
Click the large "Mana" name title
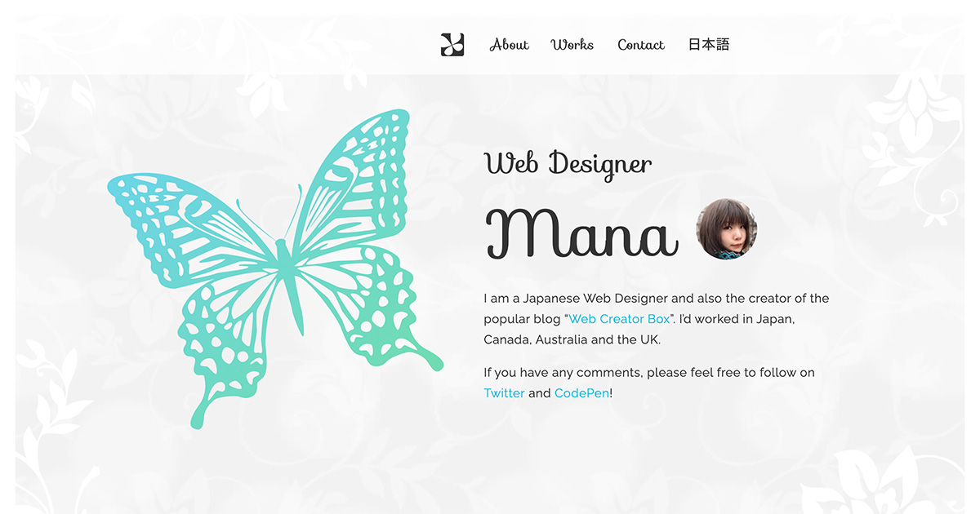point(582,233)
